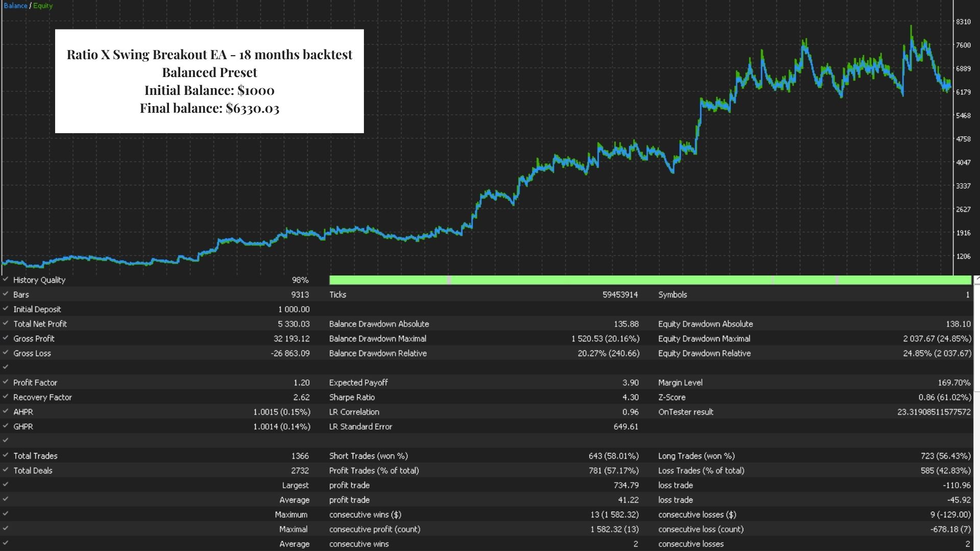This screenshot has width=980, height=551.
Task: Click the checkmark beside Recovery Factor
Action: coord(6,396)
